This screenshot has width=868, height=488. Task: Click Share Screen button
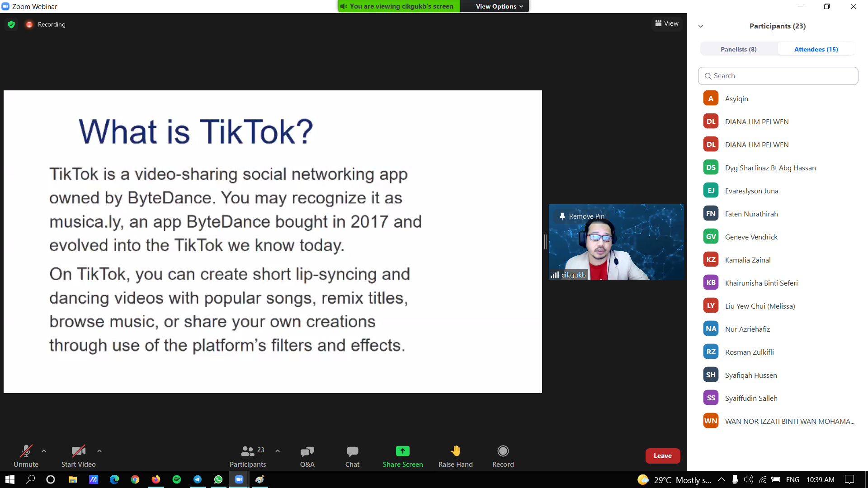pos(402,456)
